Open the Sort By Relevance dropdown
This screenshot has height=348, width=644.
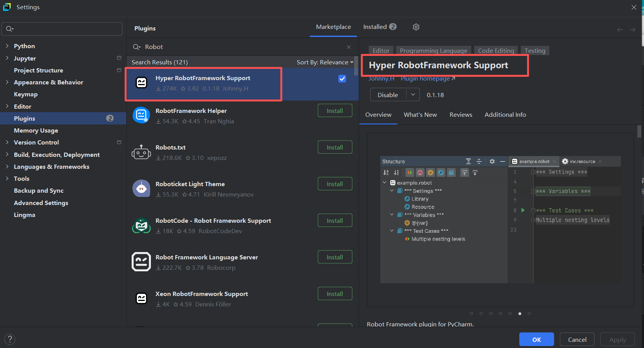point(325,62)
